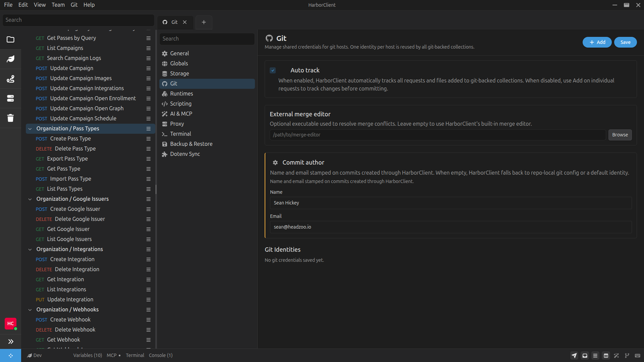Open menu icon for Update Campaign Images
The image size is (644, 362).
[x=148, y=78]
